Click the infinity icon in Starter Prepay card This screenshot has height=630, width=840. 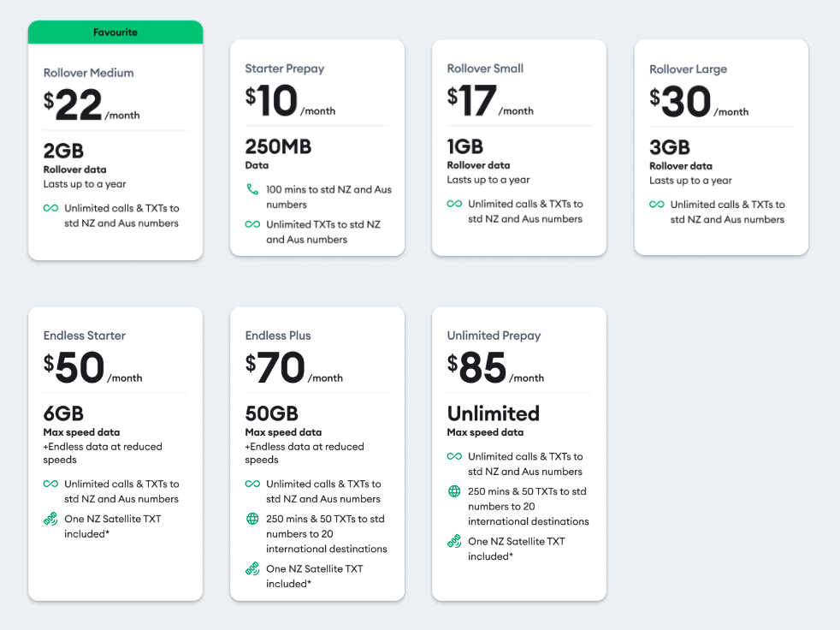tap(252, 224)
